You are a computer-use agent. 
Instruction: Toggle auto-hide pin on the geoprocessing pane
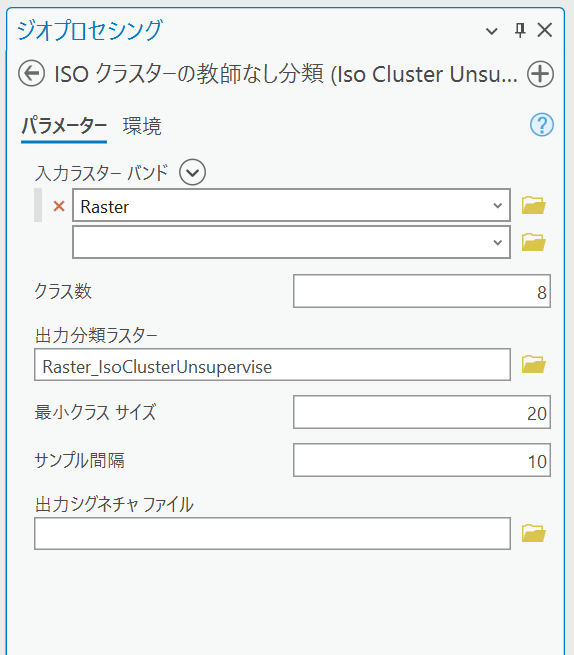(520, 30)
